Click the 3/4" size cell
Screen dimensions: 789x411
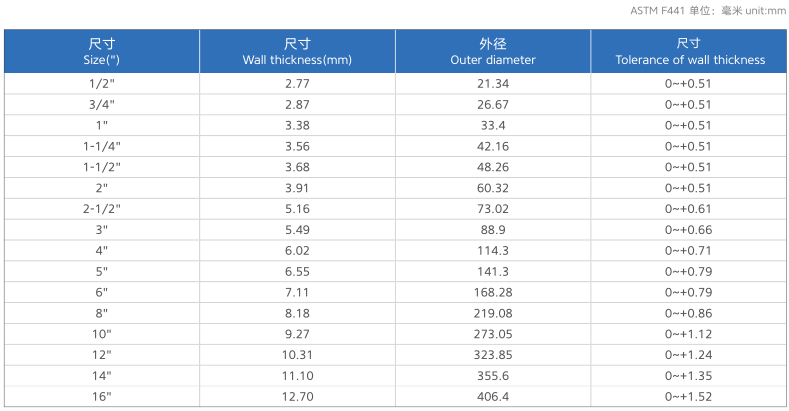pos(102,105)
